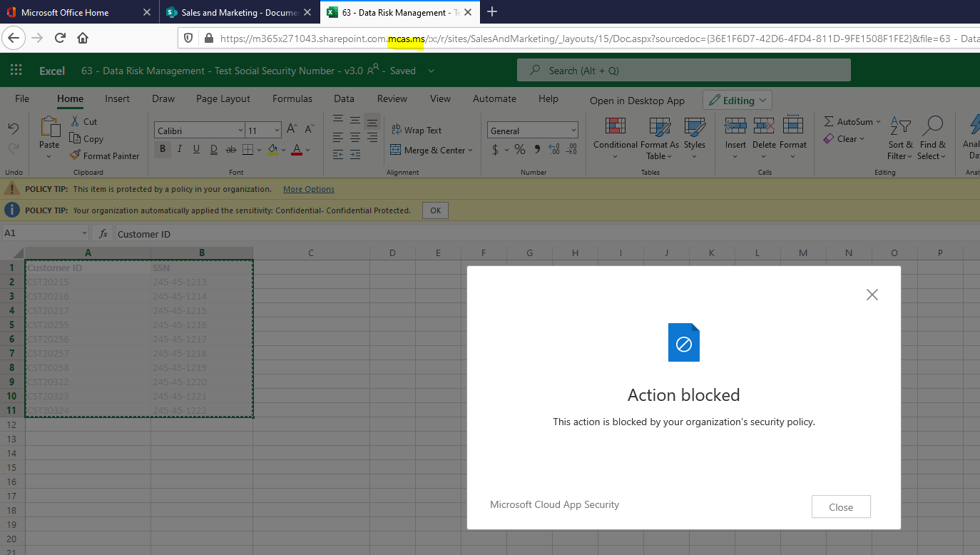Open Sort & Filter
This screenshot has width=980, height=555.
click(900, 138)
